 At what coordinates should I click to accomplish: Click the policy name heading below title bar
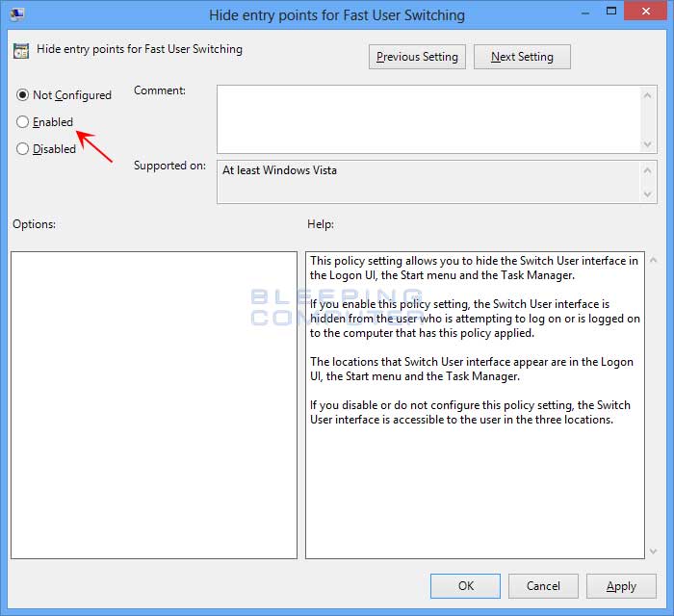click(x=140, y=49)
